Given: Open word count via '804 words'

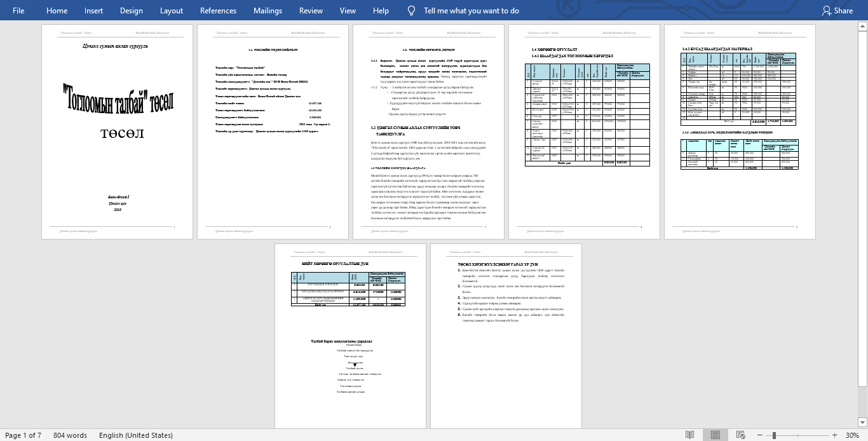Looking at the screenshot, I should [x=70, y=435].
